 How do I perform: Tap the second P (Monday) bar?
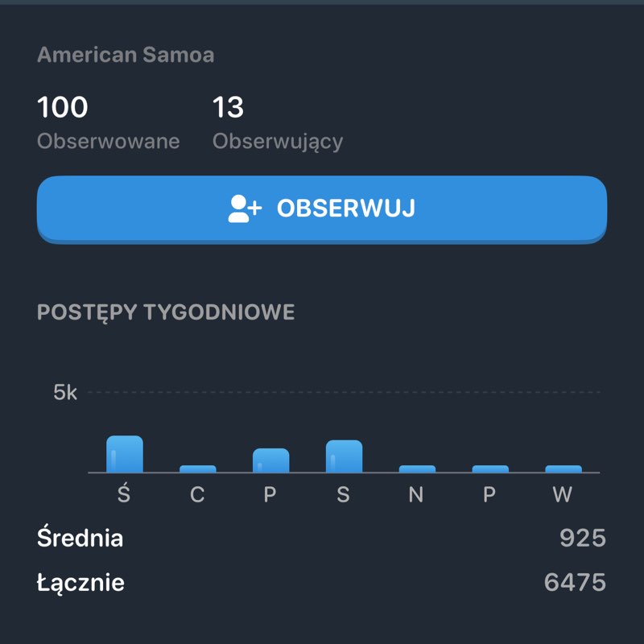coord(490,469)
